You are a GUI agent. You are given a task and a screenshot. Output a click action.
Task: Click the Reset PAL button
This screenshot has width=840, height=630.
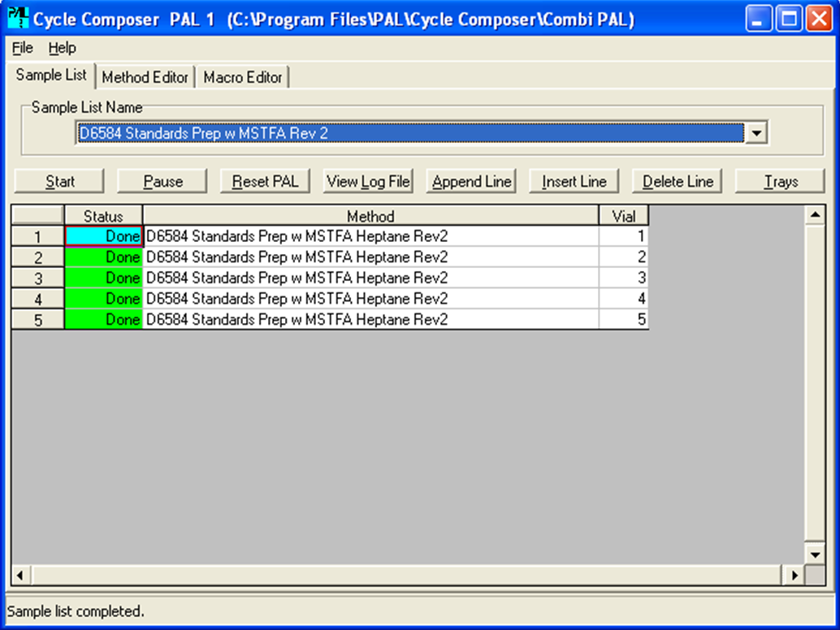[265, 182]
